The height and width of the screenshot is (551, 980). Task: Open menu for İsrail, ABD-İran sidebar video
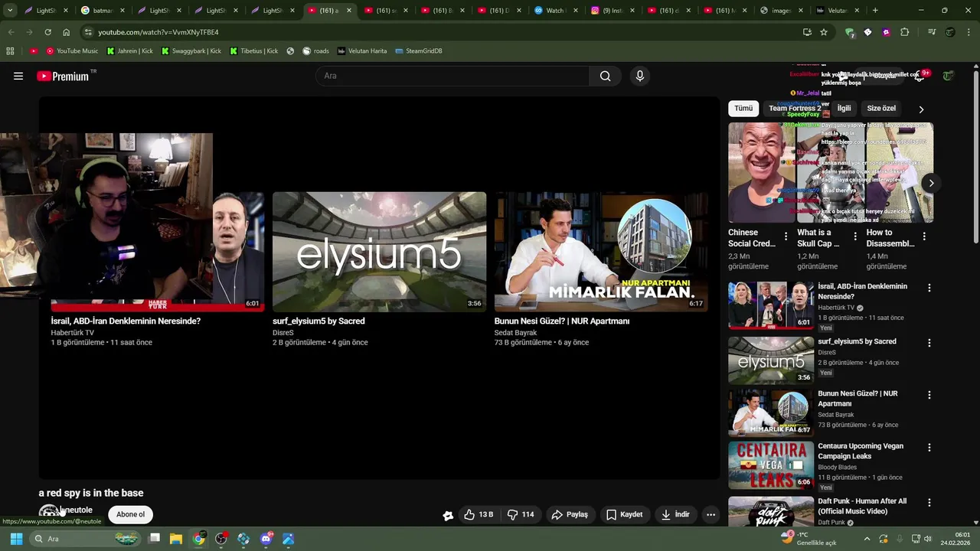(x=929, y=288)
